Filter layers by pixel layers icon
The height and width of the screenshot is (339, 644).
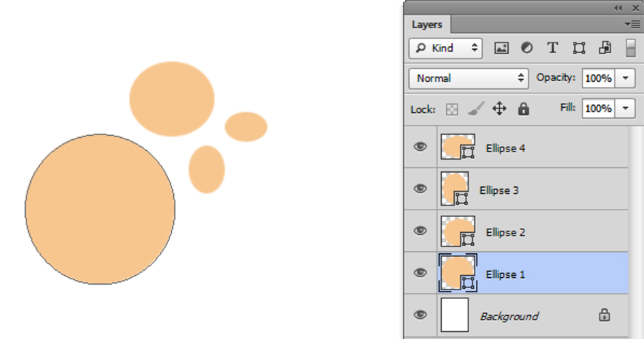tap(501, 48)
